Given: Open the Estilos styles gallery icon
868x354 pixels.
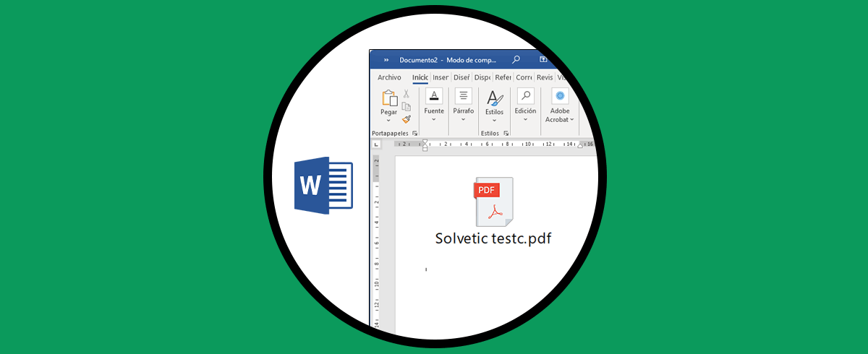Looking at the screenshot, I should click(494, 98).
